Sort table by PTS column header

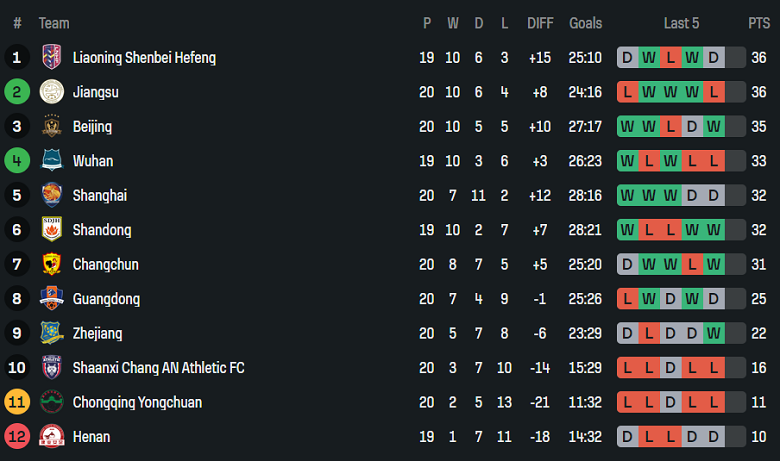[759, 23]
